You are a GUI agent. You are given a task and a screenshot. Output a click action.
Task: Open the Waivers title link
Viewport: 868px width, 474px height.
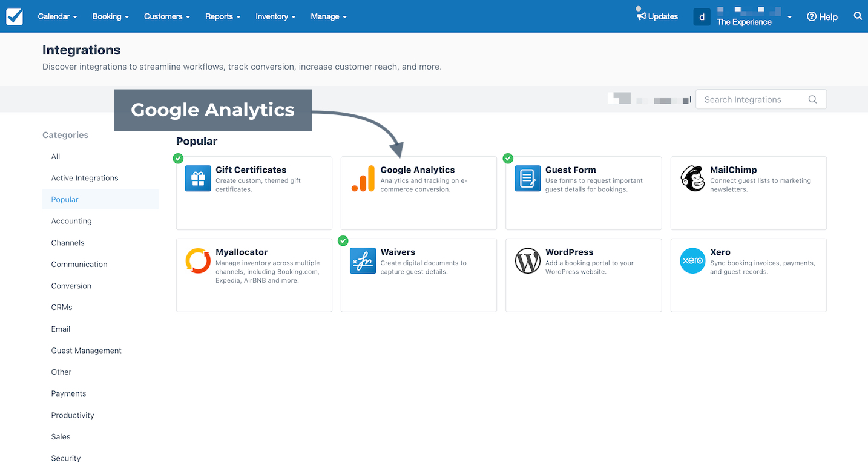(398, 252)
